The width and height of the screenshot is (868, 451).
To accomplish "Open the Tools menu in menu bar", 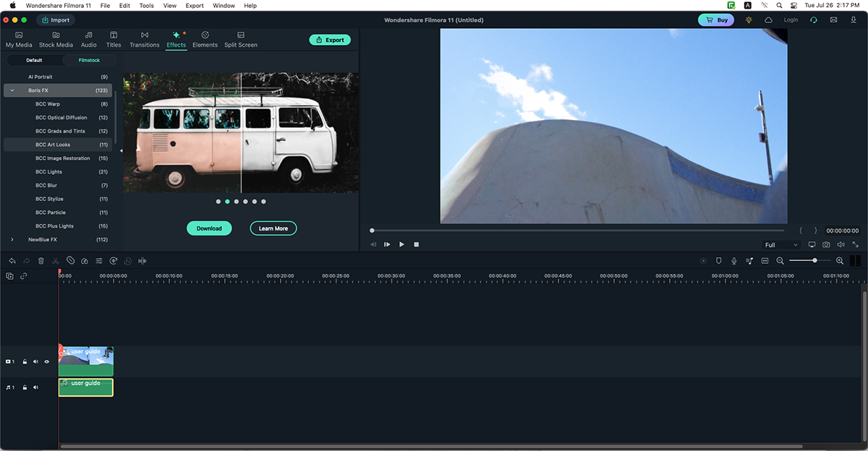I will tap(146, 5).
